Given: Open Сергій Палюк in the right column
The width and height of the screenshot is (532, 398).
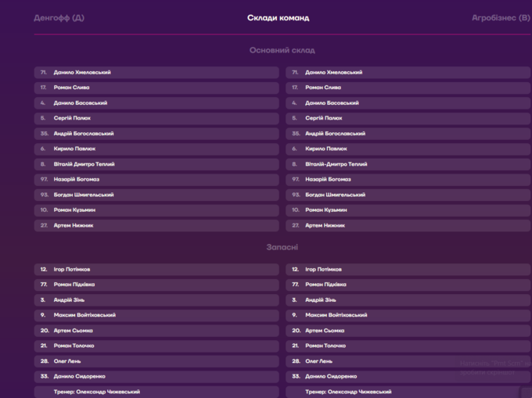Looking at the screenshot, I should point(408,118).
